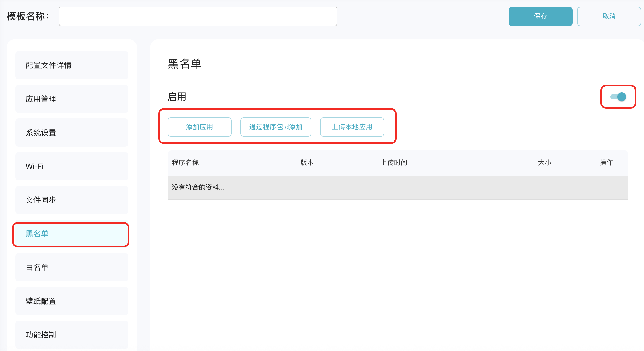Image resolution: width=644 pixels, height=351 pixels.
Task: Toggle the 启用 blacklist switch
Action: point(618,97)
